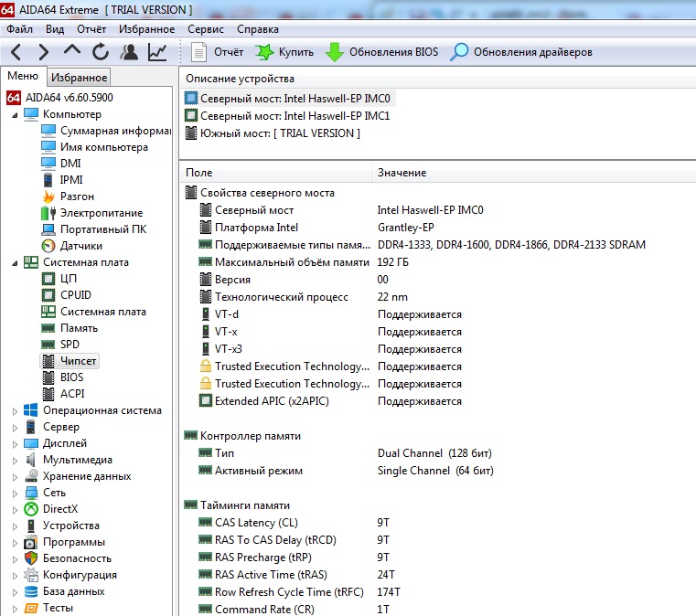Click the Безопасность shield icon
The width and height of the screenshot is (696, 616).
click(30, 558)
